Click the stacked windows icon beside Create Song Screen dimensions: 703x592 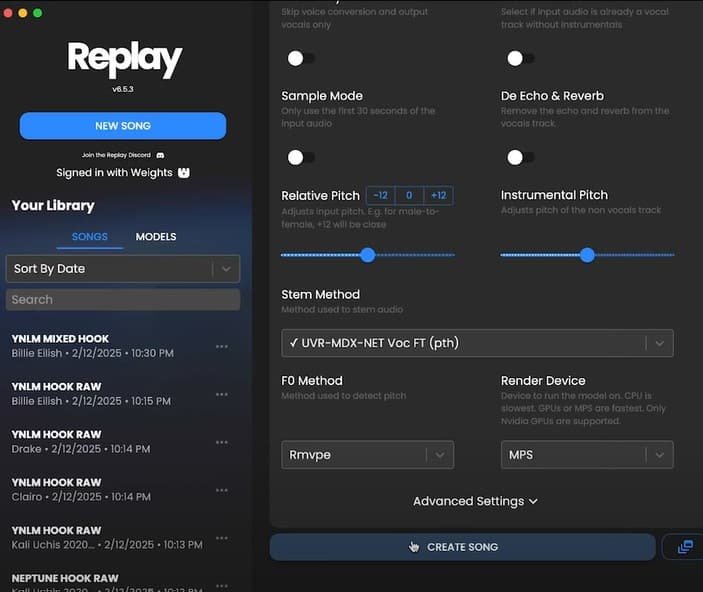tap(685, 547)
